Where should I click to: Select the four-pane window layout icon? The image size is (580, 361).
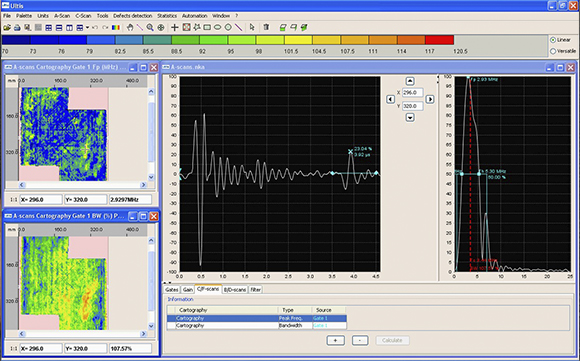pos(48,27)
